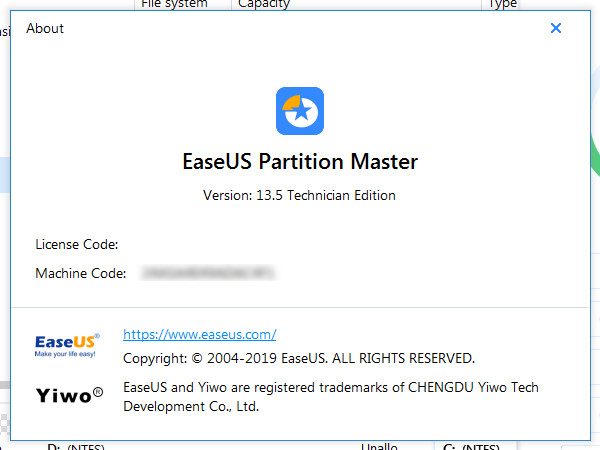The width and height of the screenshot is (600, 450).
Task: Select the Unallocated space block
Action: [379, 446]
